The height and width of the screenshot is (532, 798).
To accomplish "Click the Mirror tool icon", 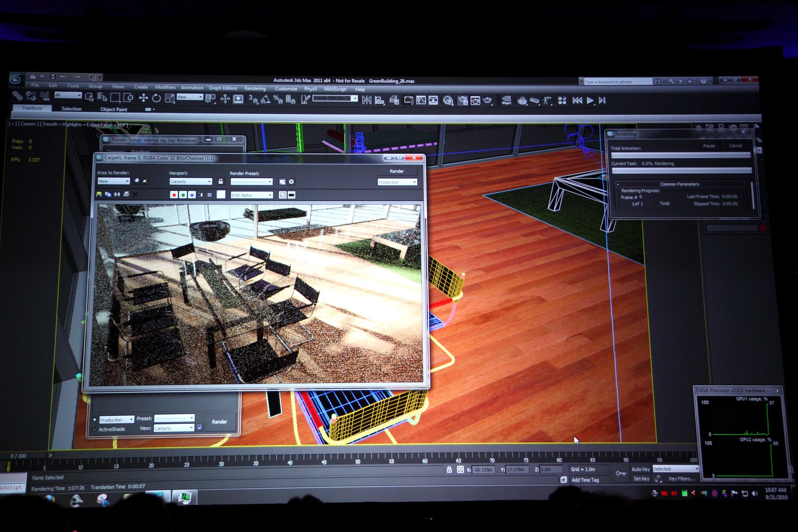I will click(x=367, y=101).
